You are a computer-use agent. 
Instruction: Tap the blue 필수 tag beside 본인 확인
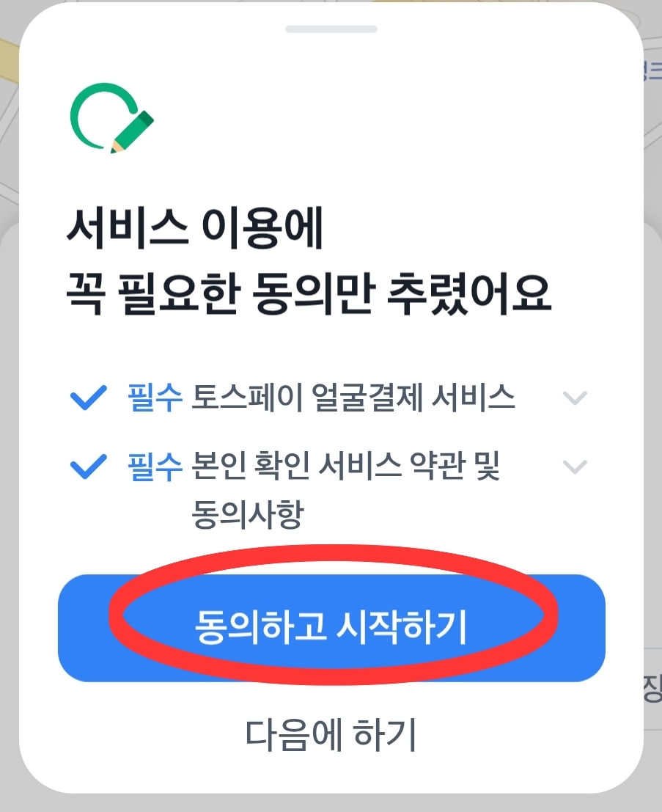(155, 466)
